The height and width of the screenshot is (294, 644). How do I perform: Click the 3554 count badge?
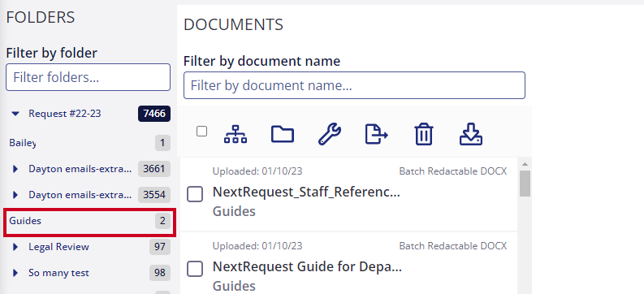tap(154, 195)
